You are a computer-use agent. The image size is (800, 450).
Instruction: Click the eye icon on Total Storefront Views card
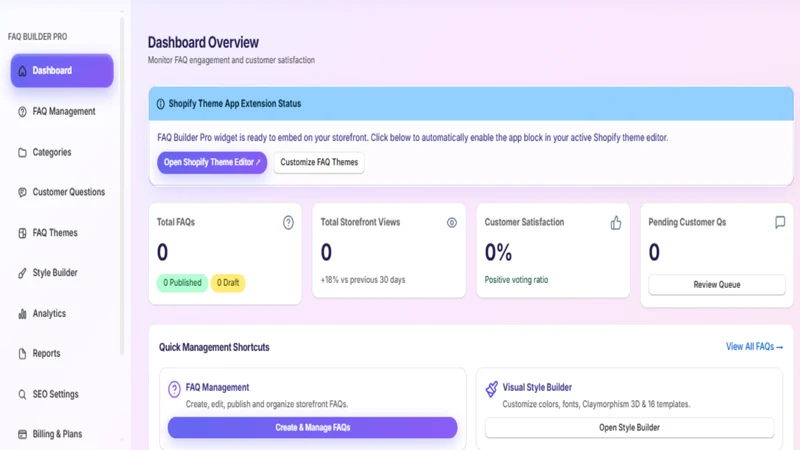click(452, 222)
